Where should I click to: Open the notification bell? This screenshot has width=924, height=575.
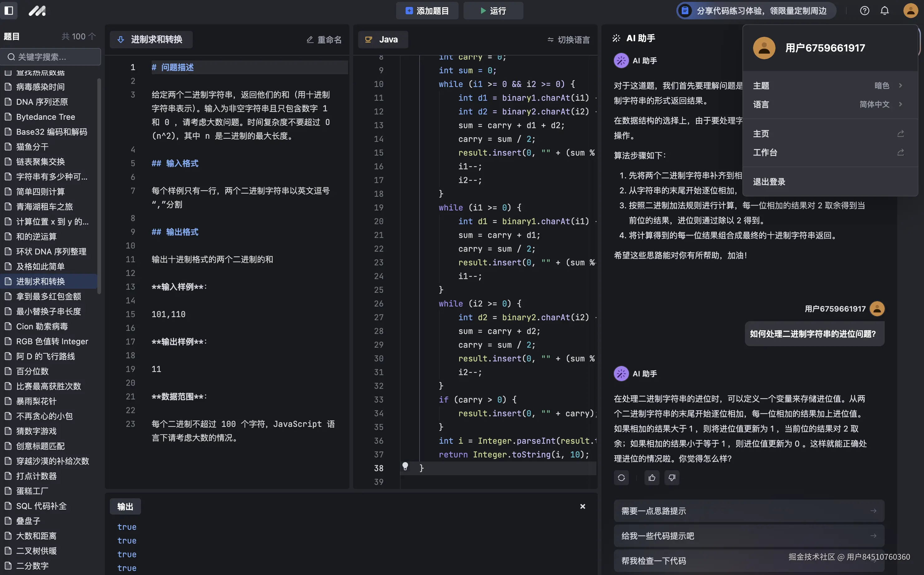(885, 11)
